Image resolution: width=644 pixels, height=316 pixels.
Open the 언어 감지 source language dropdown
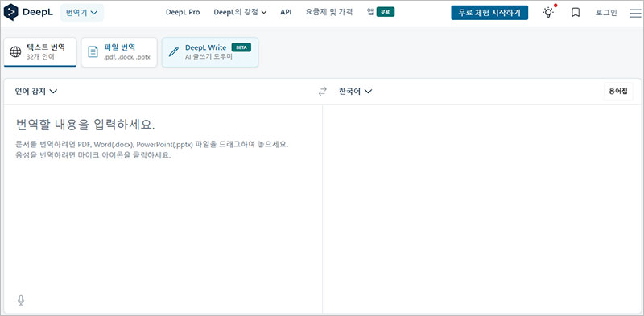pos(35,92)
